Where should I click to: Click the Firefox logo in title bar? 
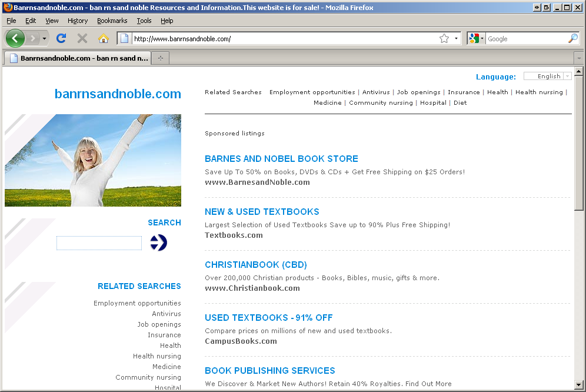8,7
